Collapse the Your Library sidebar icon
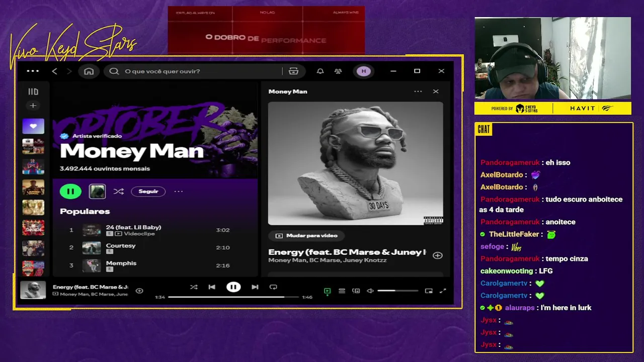Viewport: 644px width, 362px height. [x=33, y=92]
